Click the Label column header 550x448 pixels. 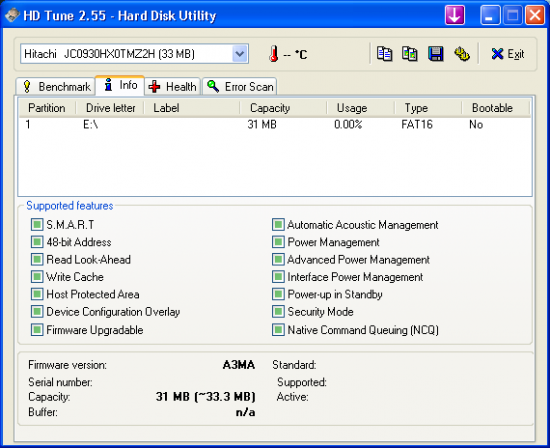pyautogui.click(x=192, y=108)
